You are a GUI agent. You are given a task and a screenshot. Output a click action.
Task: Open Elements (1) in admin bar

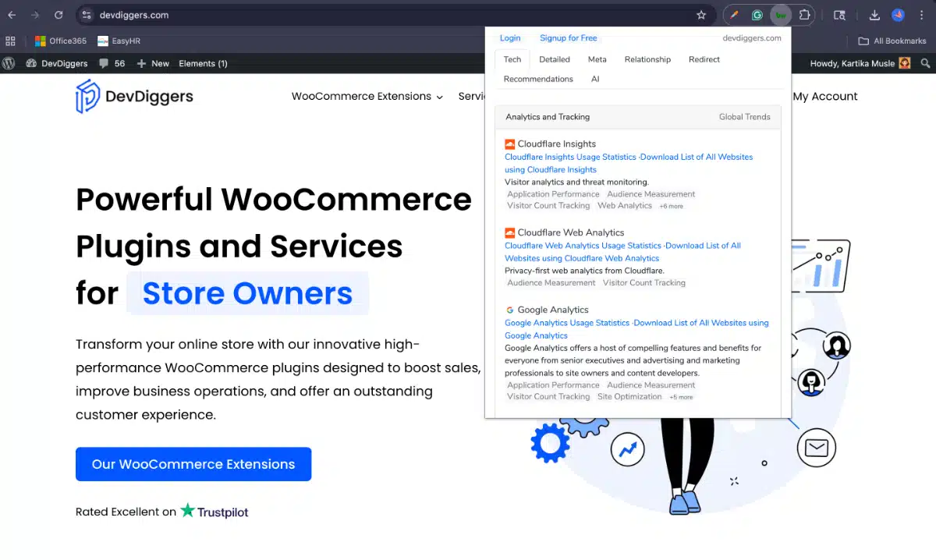point(203,63)
